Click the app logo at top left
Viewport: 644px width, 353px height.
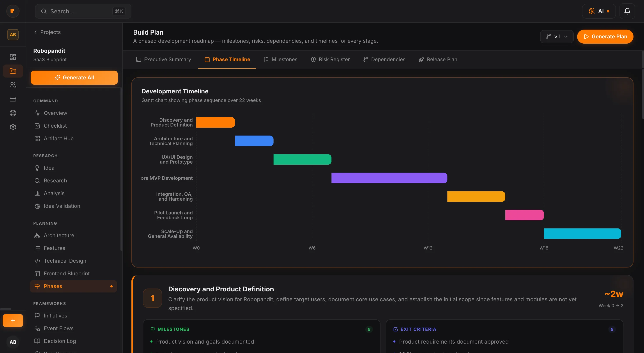pos(13,11)
